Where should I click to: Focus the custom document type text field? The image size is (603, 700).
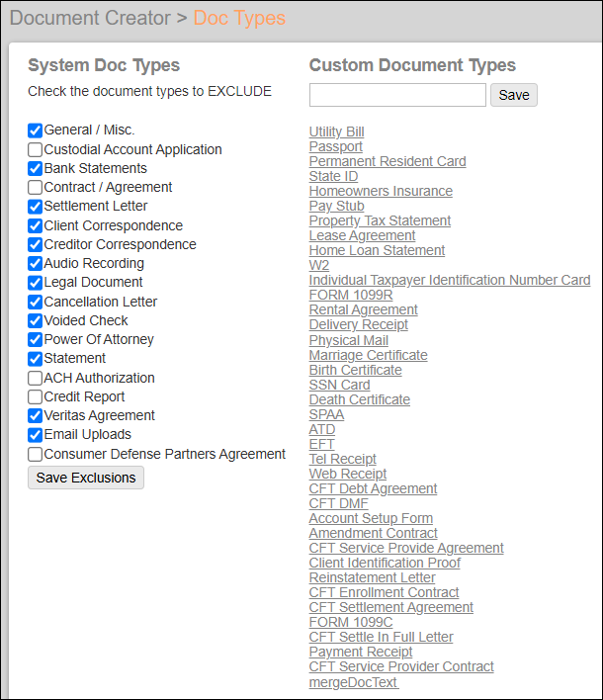coord(397,95)
